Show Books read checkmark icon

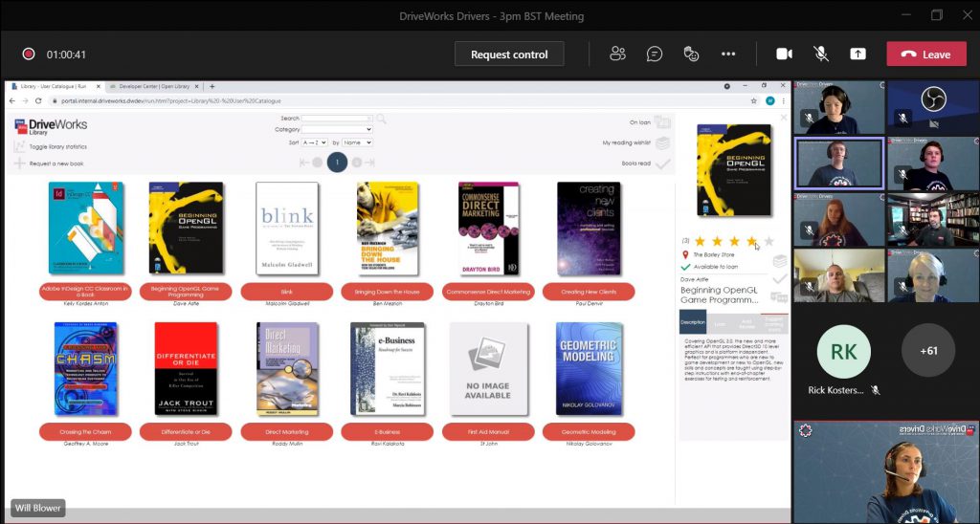662,164
